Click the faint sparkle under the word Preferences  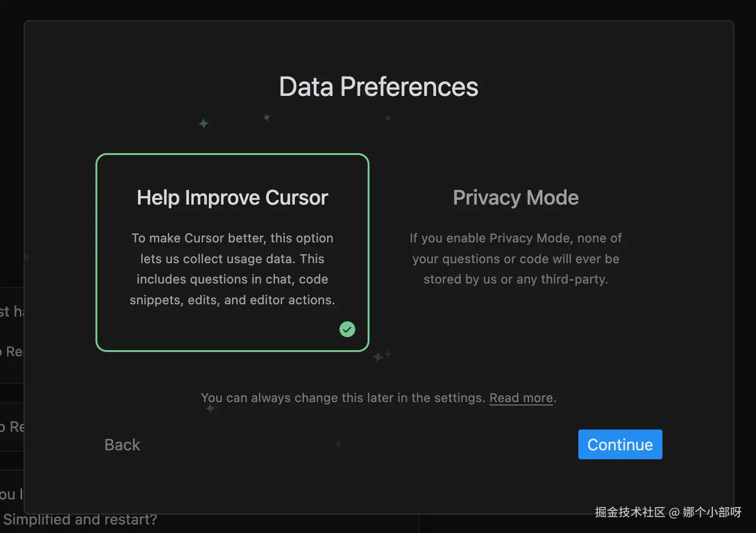click(x=388, y=118)
